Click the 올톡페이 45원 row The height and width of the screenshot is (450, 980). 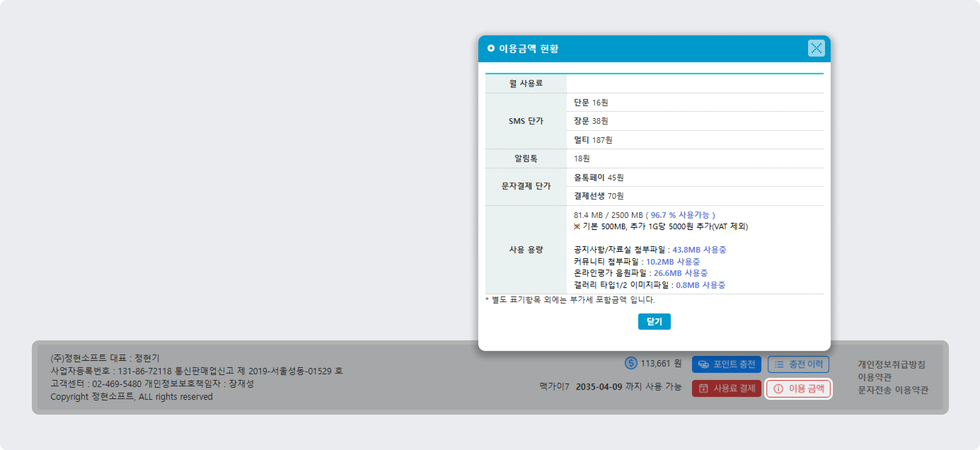pyautogui.click(x=695, y=177)
